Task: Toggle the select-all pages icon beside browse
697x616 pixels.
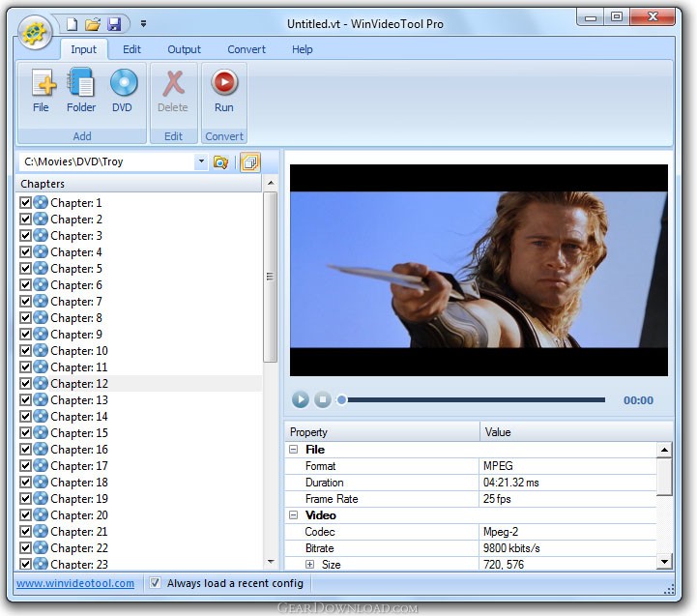Action: (250, 161)
